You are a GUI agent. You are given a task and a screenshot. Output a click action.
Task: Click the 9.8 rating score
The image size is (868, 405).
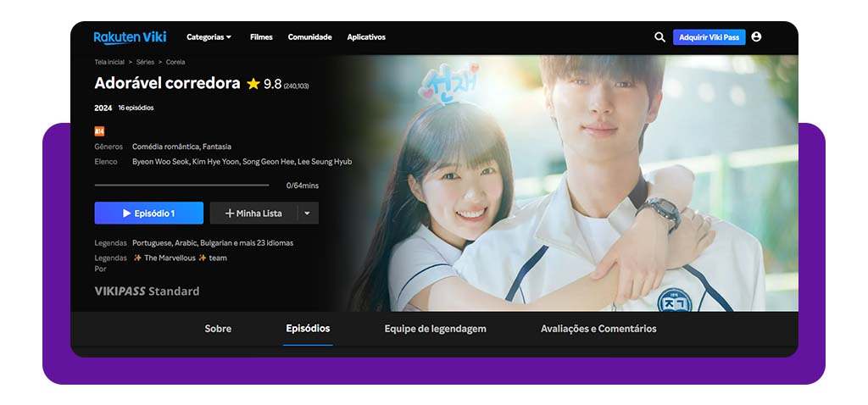[x=272, y=84]
